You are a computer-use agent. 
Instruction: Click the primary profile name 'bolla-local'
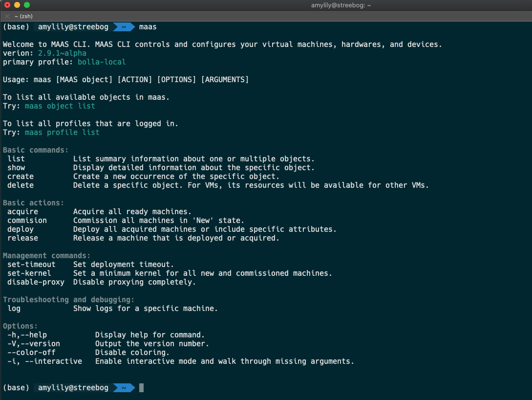[102, 62]
